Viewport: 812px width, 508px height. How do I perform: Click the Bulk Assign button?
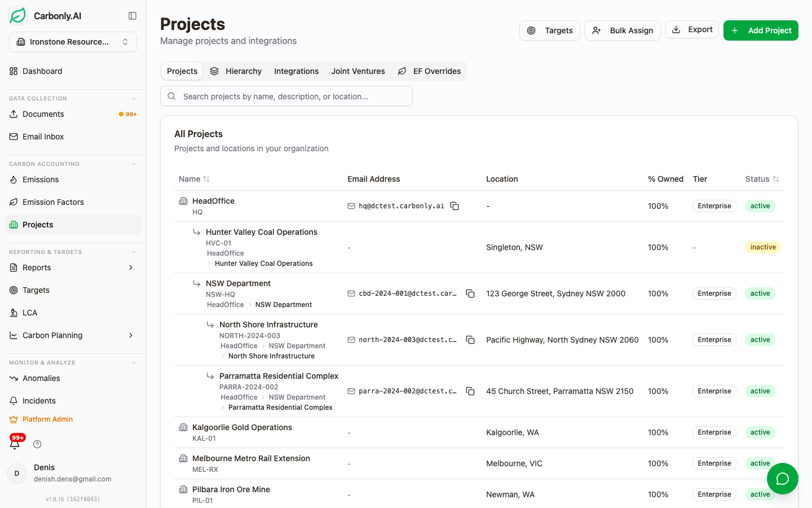point(623,30)
